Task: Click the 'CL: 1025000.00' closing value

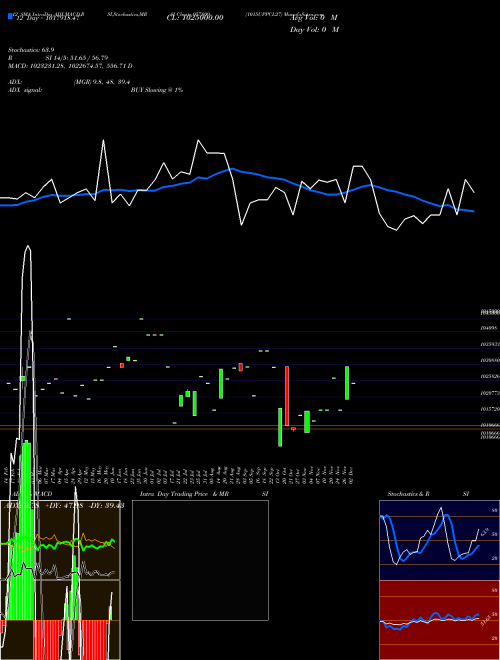Action: [195, 18]
